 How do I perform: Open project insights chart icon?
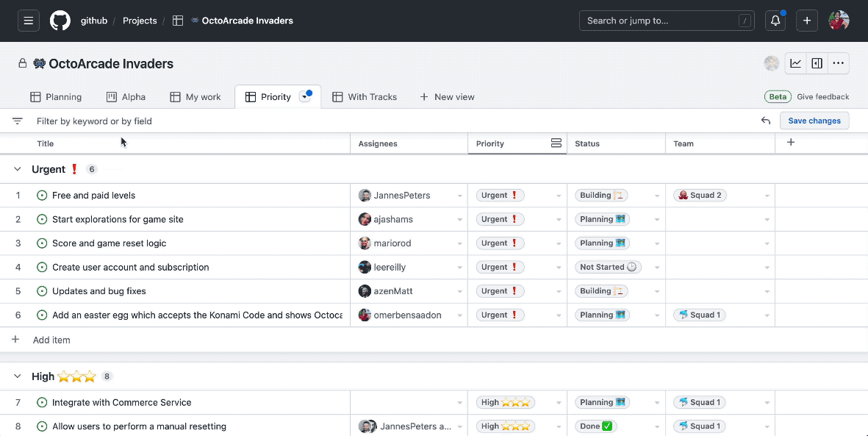tap(795, 63)
